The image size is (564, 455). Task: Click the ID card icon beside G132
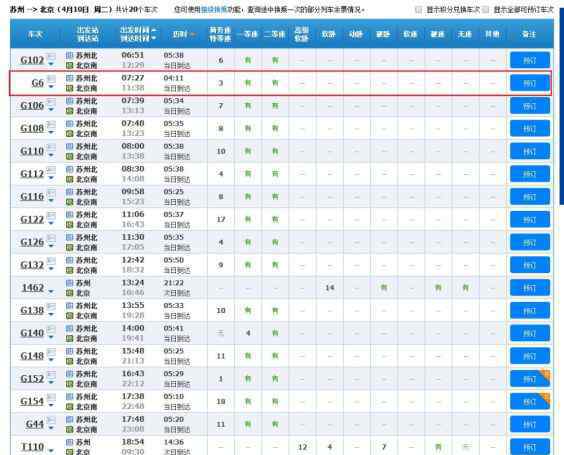51,261
